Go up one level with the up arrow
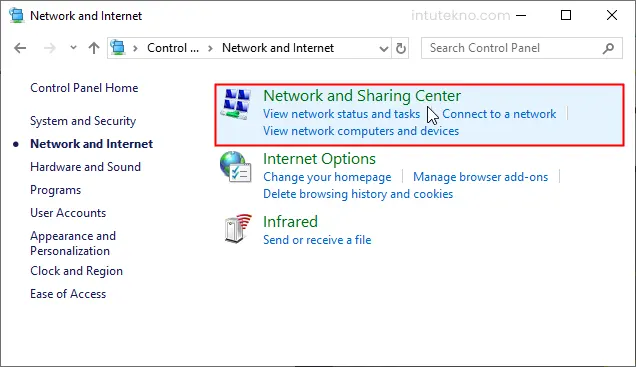The height and width of the screenshot is (367, 636). point(94,48)
